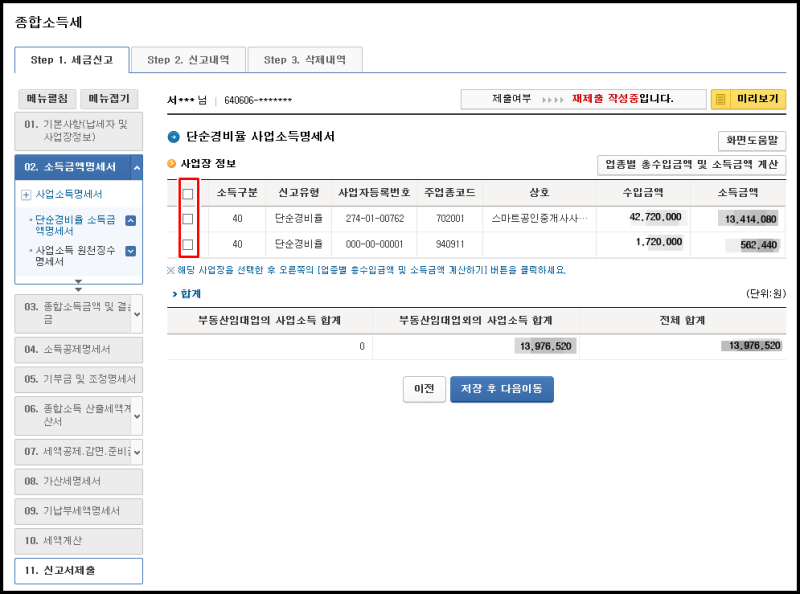The image size is (800, 594).
Task: Click the 사업자등록번호 column header
Action: (x=374, y=192)
